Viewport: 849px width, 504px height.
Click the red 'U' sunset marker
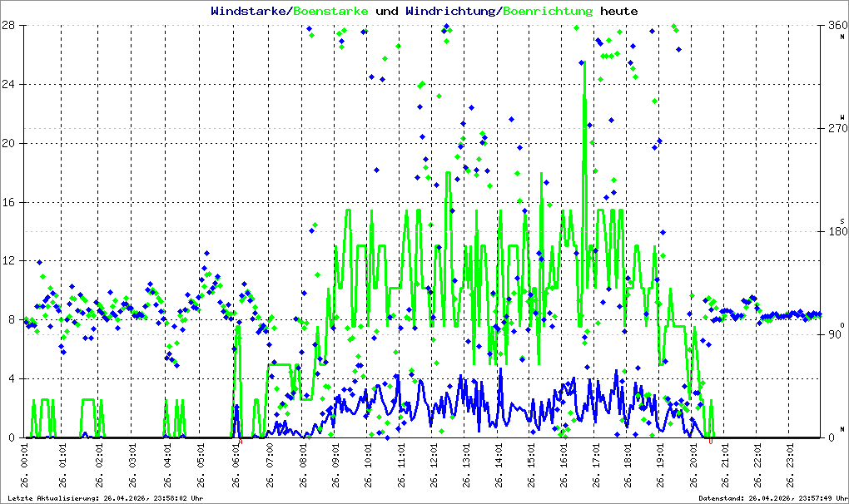click(711, 442)
